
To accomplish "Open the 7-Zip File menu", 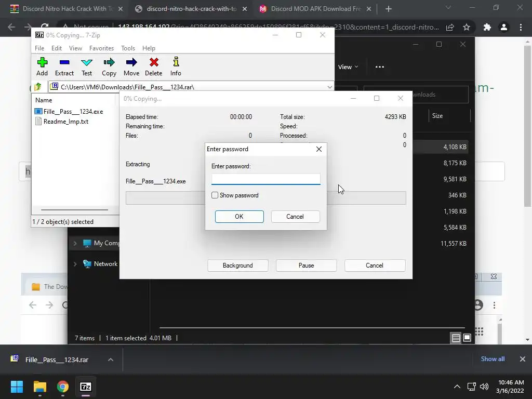I will coord(39,48).
